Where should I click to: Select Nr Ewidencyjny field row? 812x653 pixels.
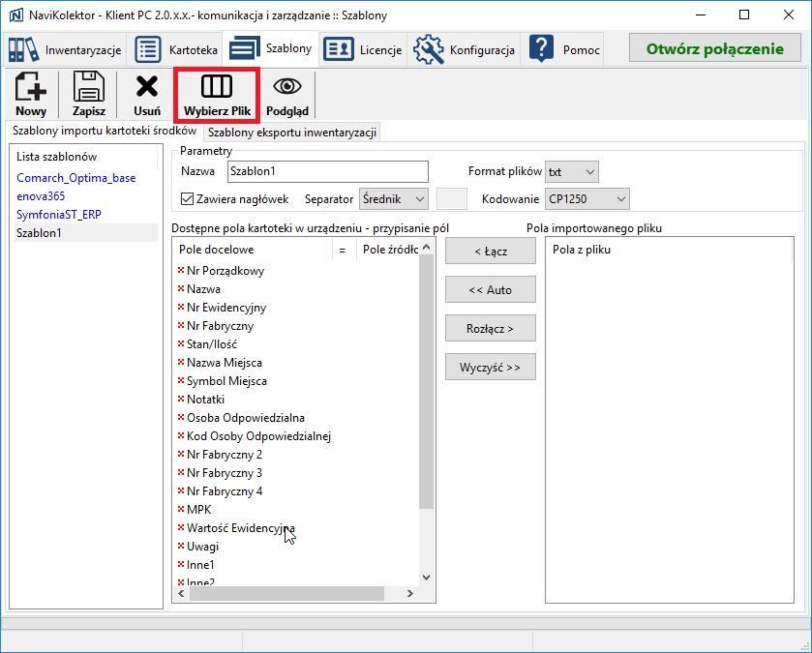(x=298, y=308)
